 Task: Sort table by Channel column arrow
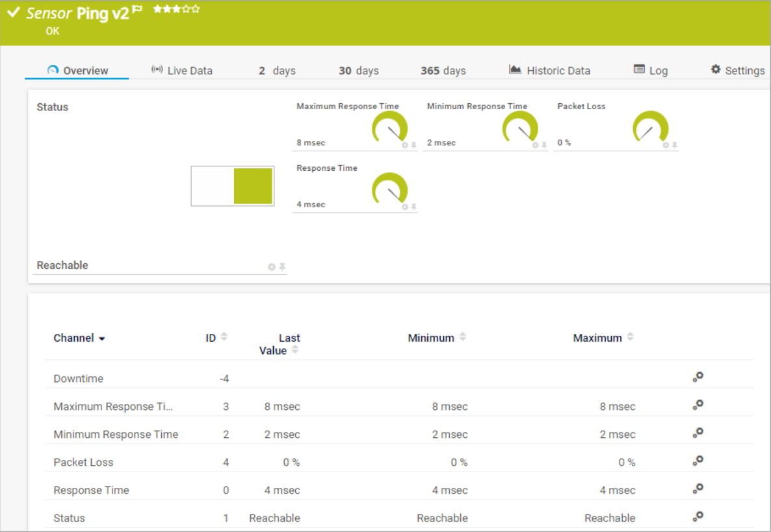pyautogui.click(x=102, y=338)
